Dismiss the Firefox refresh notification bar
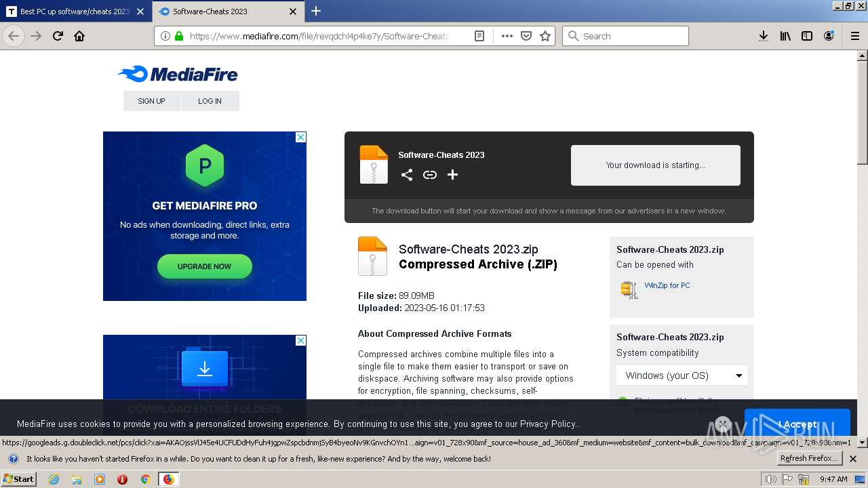This screenshot has width=868, height=488. point(853,459)
